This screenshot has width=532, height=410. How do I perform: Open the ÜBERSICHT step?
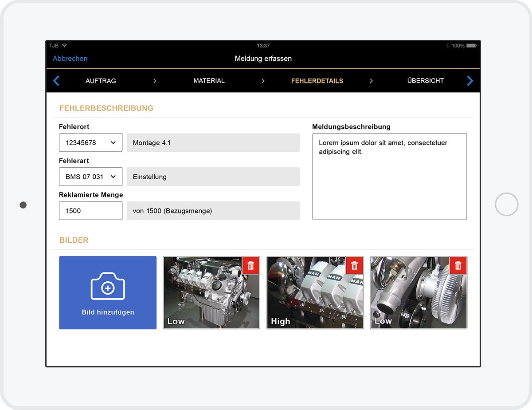[x=426, y=81]
